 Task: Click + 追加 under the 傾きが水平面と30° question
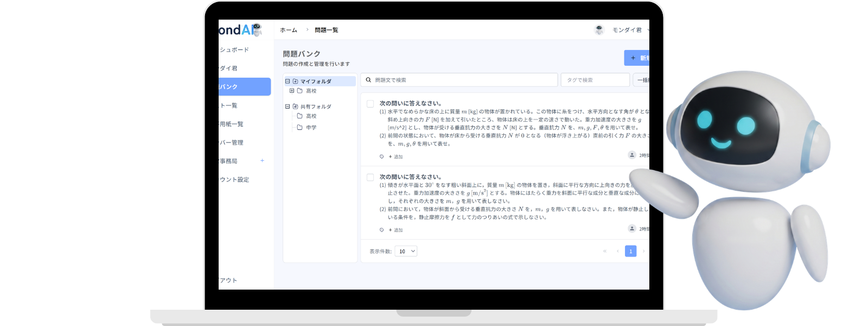[x=395, y=230]
